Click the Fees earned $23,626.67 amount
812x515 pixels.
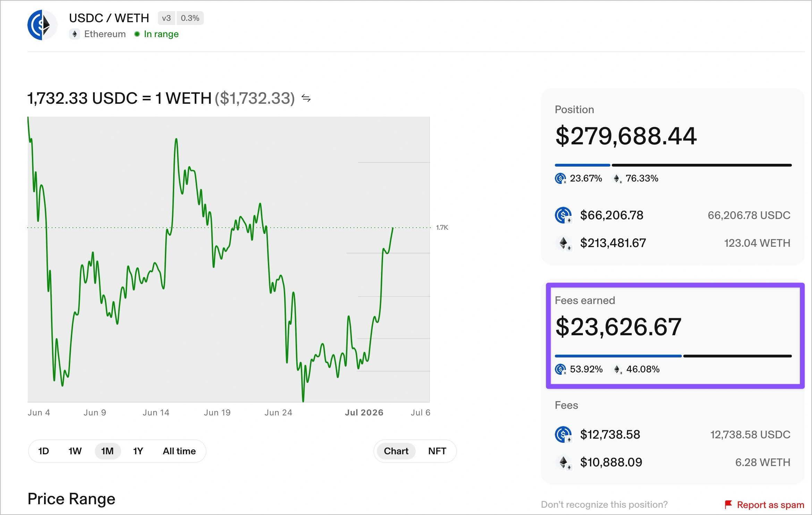point(618,327)
